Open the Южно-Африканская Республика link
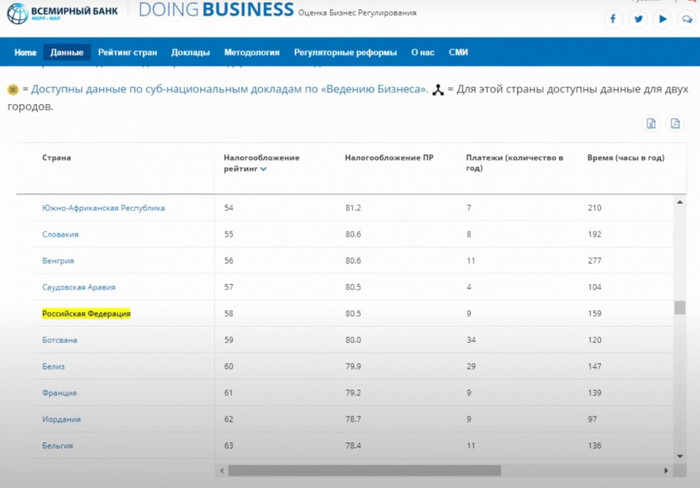Image resolution: width=700 pixels, height=488 pixels. [103, 208]
